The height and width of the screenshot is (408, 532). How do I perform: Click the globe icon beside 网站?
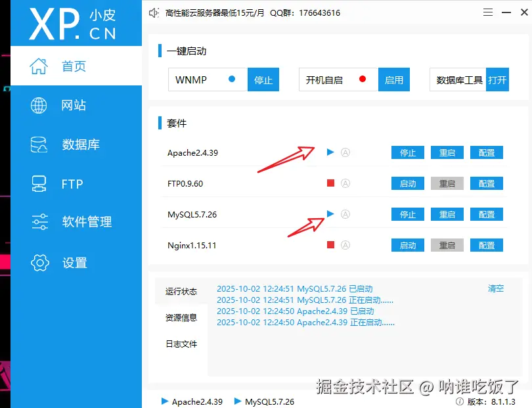point(39,105)
